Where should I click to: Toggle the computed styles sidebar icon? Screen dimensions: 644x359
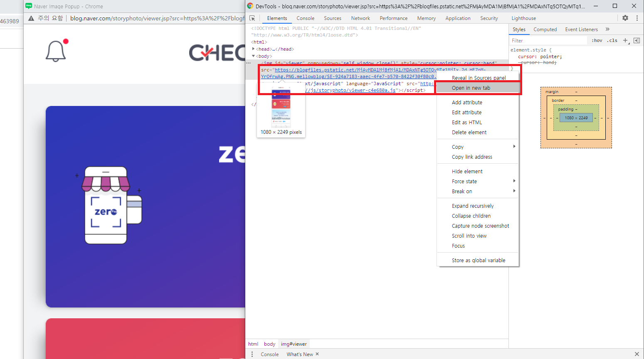[x=637, y=40]
